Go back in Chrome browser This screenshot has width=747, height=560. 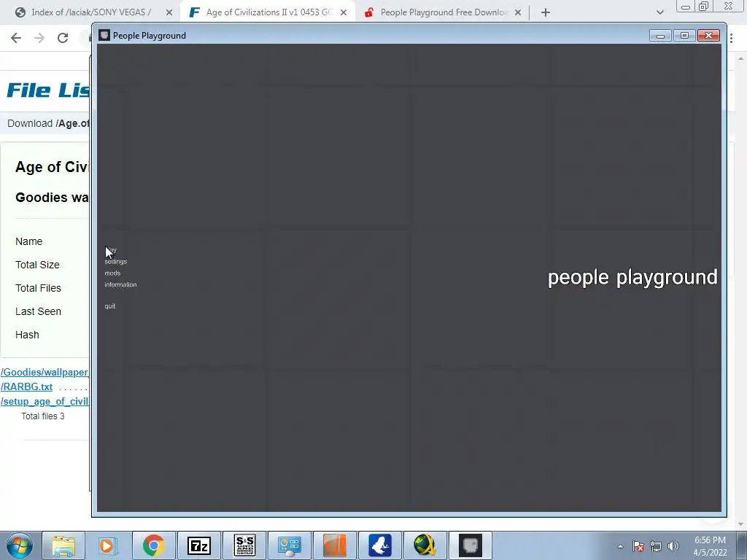(x=16, y=38)
